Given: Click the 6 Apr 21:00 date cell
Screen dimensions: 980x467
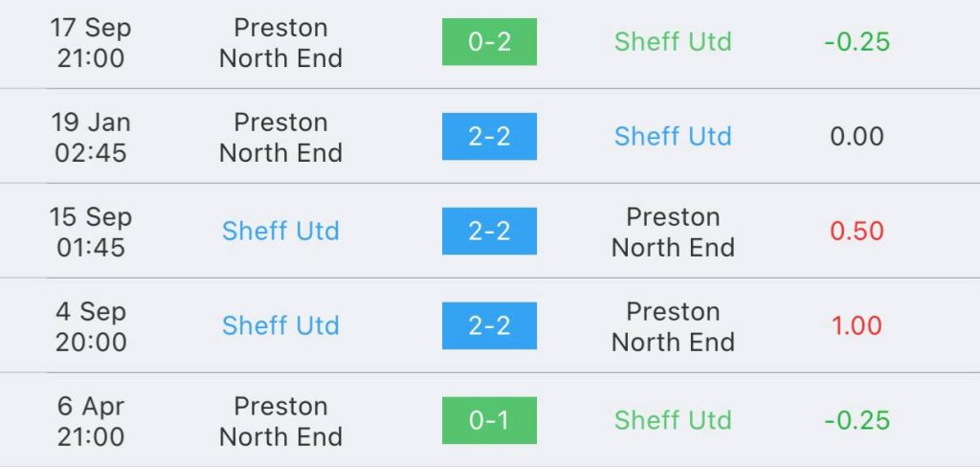Looking at the screenshot, I should 90,421.
